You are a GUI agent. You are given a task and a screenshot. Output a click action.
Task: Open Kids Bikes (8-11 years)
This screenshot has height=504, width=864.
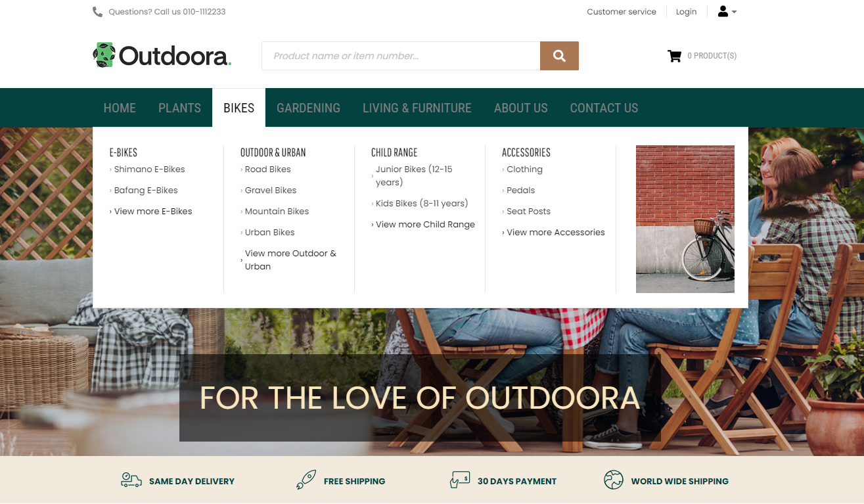pos(422,203)
